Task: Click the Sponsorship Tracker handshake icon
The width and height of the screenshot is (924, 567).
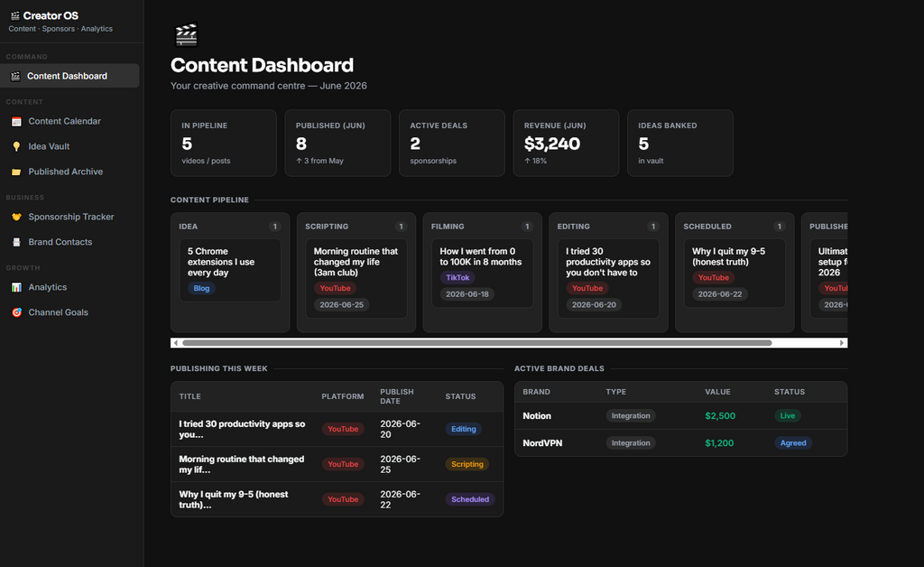Action: click(x=16, y=217)
